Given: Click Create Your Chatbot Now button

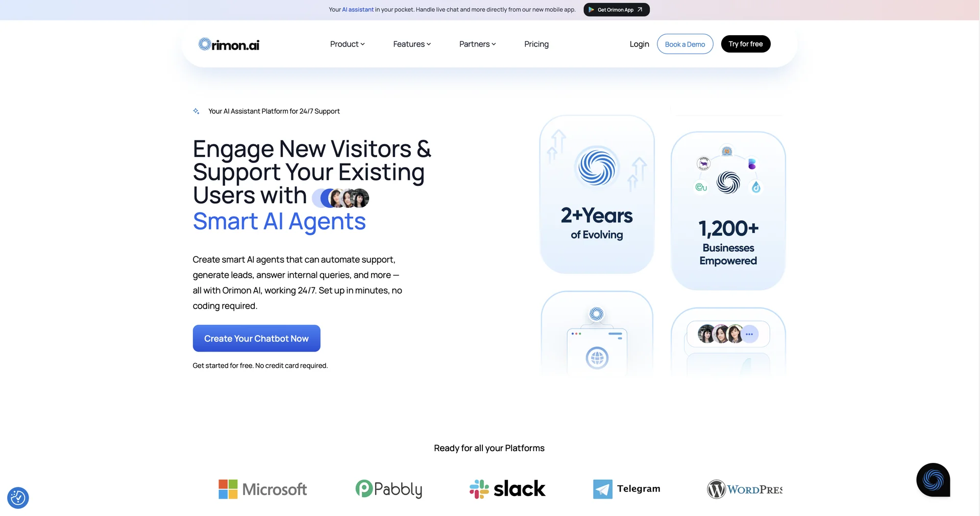Looking at the screenshot, I should click(256, 338).
